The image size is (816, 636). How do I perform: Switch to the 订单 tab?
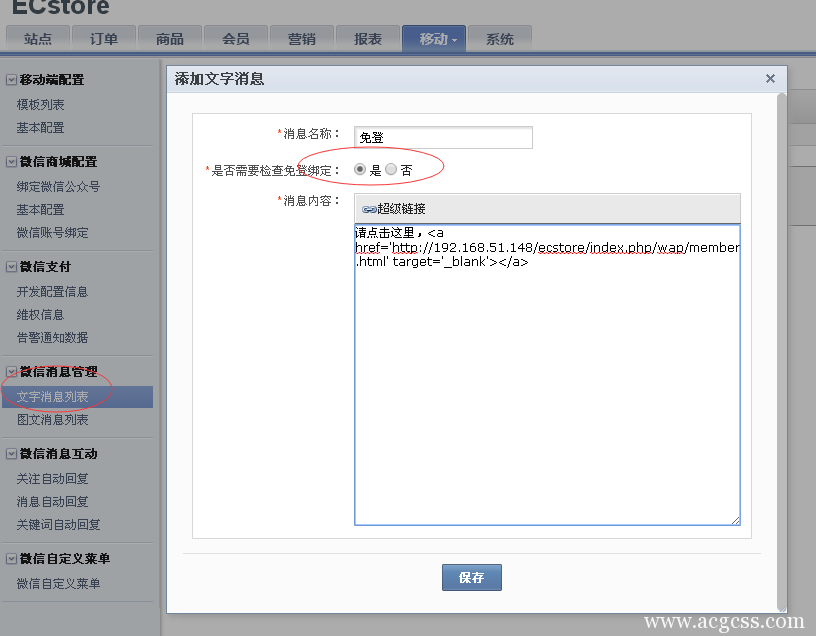click(104, 39)
